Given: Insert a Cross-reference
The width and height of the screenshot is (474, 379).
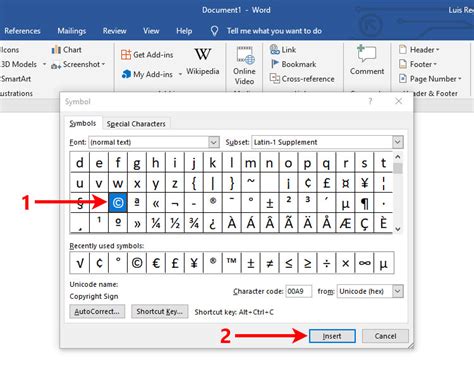Looking at the screenshot, I should tap(302, 79).
